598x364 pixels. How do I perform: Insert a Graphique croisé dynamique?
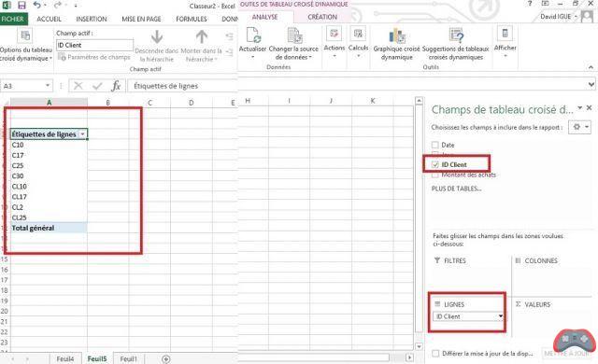pos(396,44)
